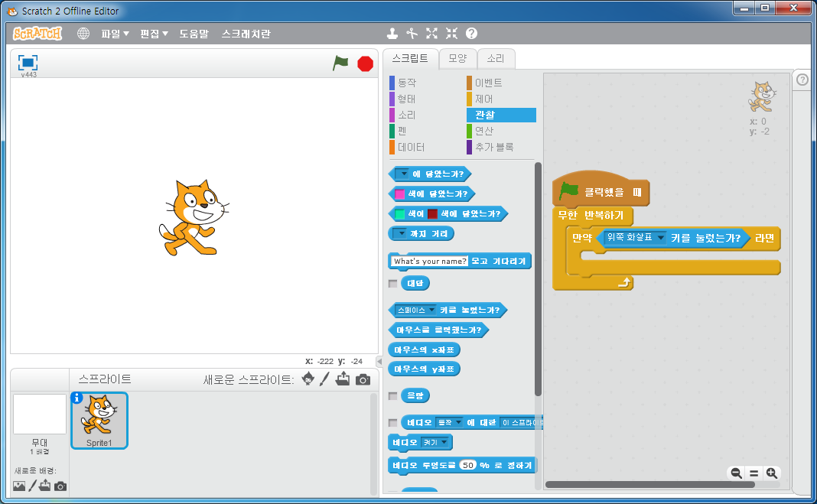Click the Scratch logo
Image resolution: width=817 pixels, height=504 pixels.
tap(37, 34)
